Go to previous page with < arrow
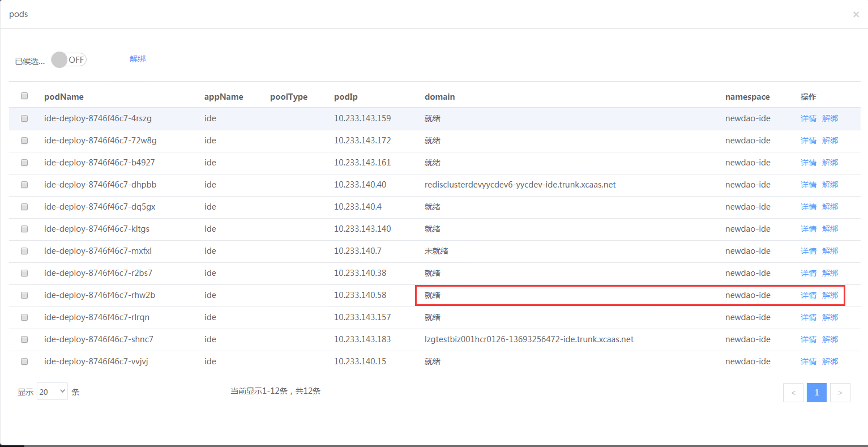Viewport: 868px width, 447px height. (793, 393)
